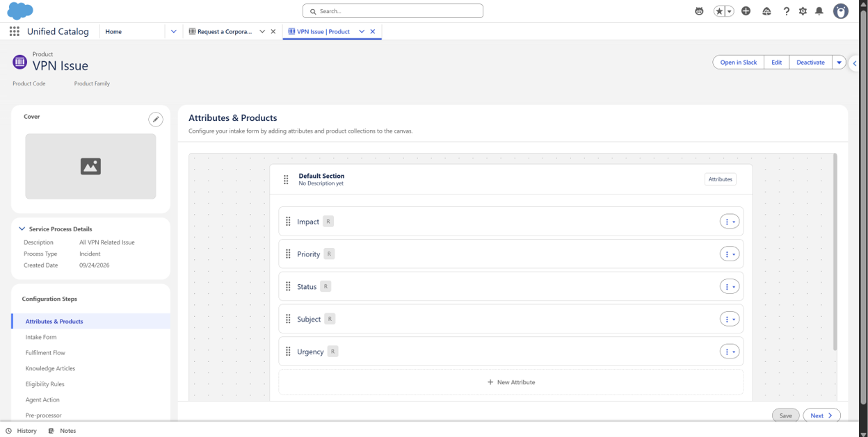Viewport: 868px width, 437px height.
Task: Click the Status attribute drag handle
Action: pos(288,286)
